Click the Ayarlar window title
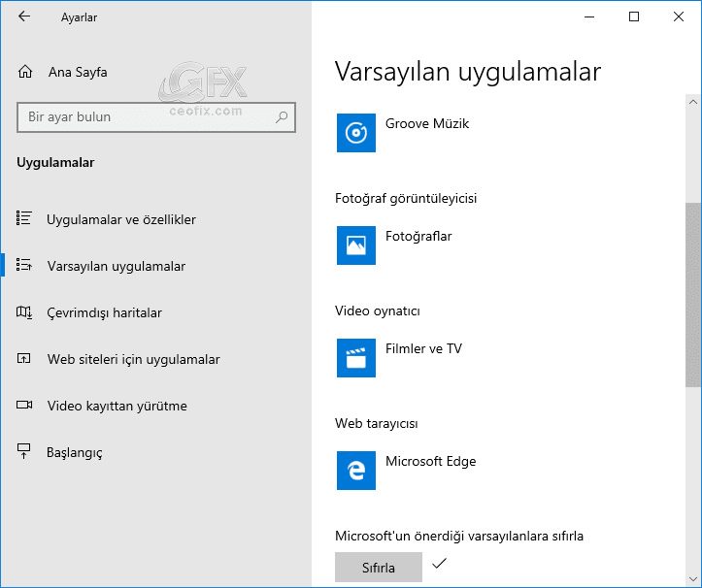This screenshot has width=702, height=588. 79,17
